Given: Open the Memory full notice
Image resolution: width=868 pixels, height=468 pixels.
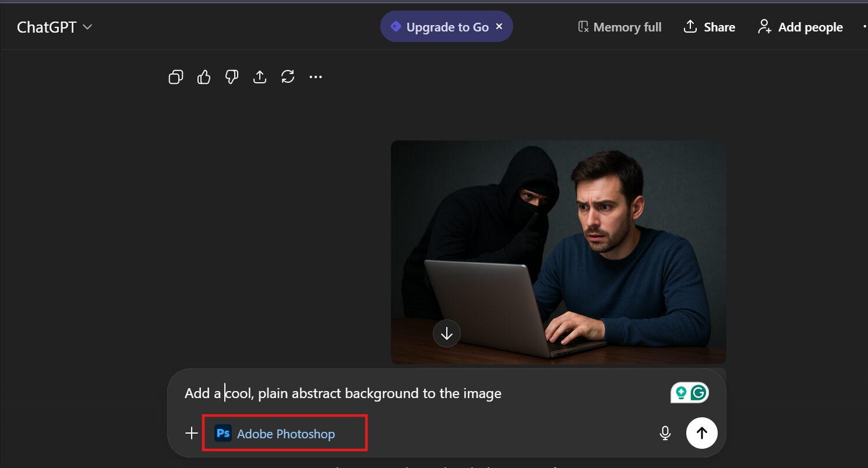Looking at the screenshot, I should [x=620, y=27].
